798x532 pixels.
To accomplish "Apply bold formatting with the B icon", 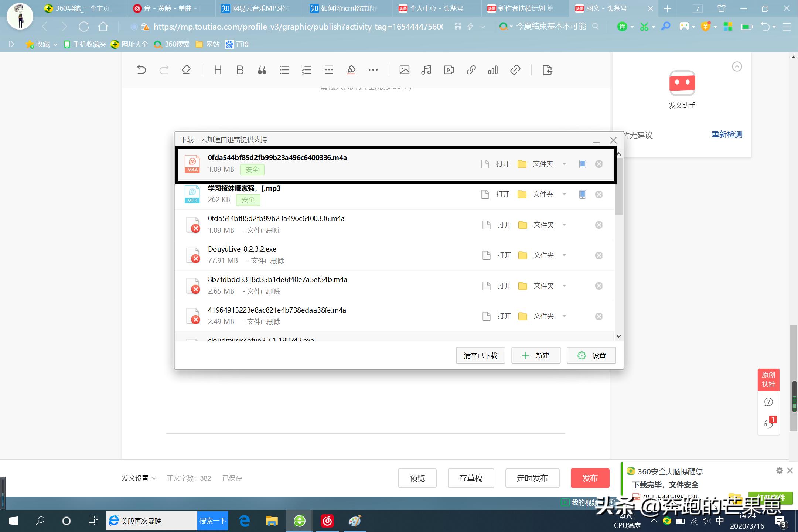I will 240,70.
